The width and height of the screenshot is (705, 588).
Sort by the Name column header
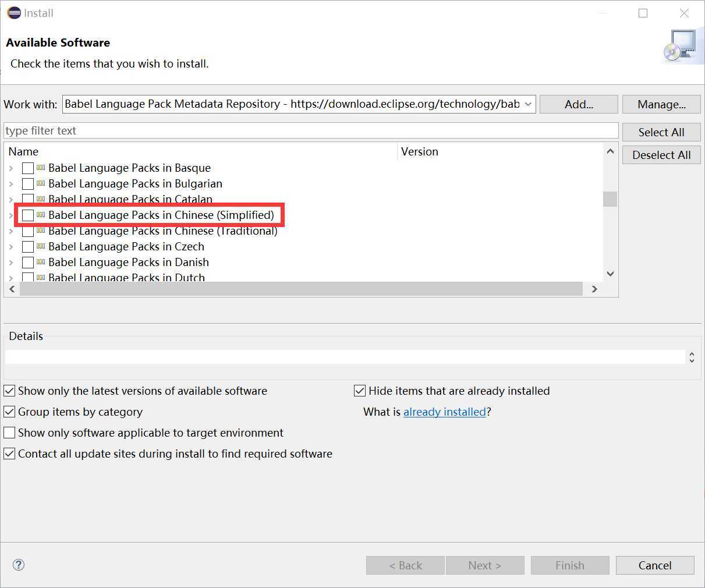click(201, 151)
